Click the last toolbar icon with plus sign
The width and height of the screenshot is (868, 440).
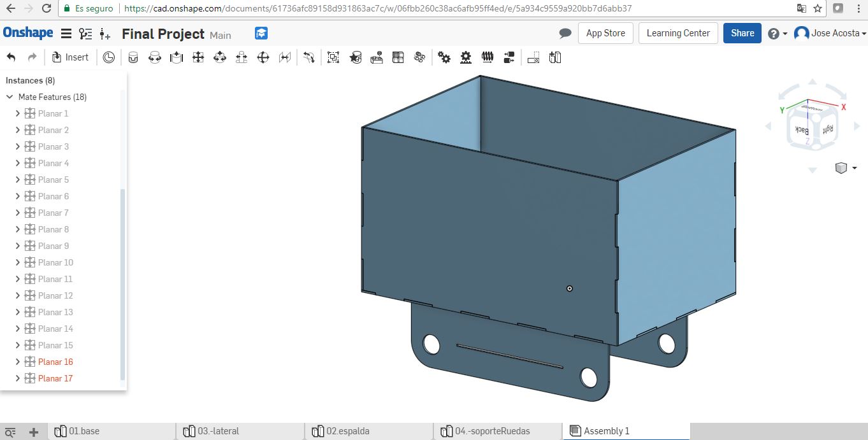555,57
